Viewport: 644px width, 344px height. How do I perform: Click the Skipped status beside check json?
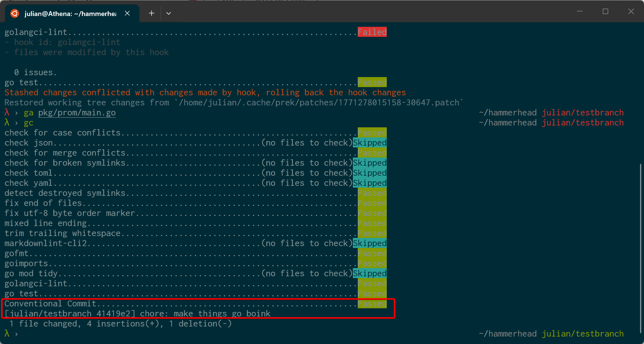370,143
